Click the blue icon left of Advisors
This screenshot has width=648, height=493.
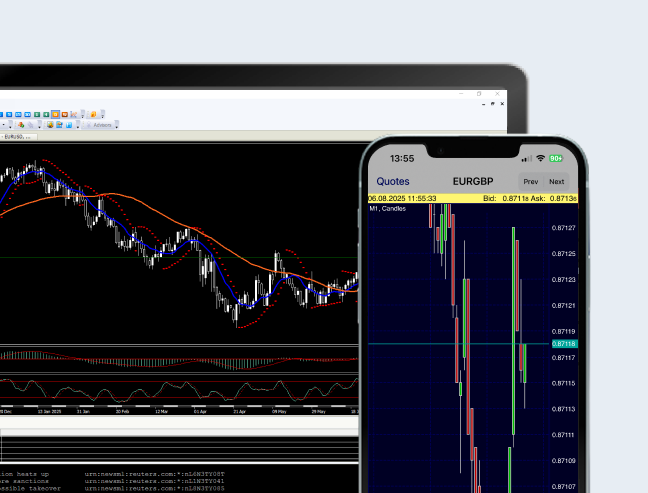pos(70,125)
